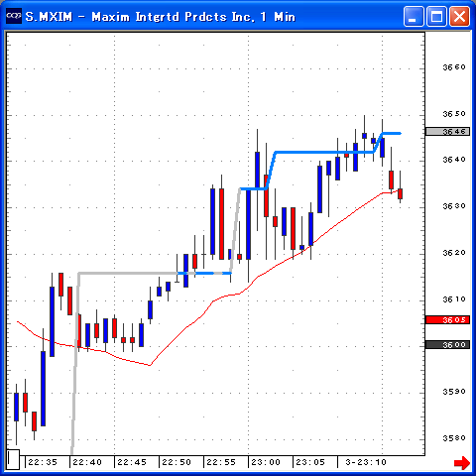Viewport: 476px width, 476px height.
Task: Click the 35.90 price axis label
Action: (x=454, y=392)
